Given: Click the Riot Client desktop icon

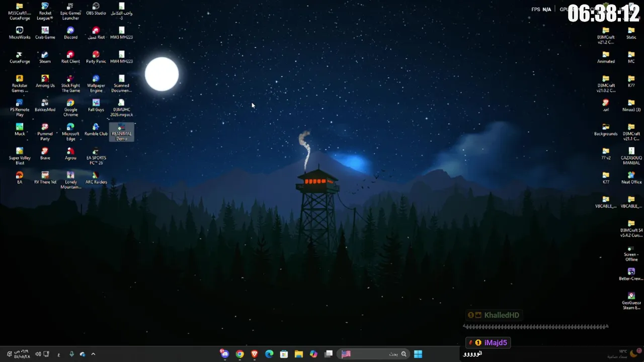Looking at the screenshot, I should [x=70, y=57].
